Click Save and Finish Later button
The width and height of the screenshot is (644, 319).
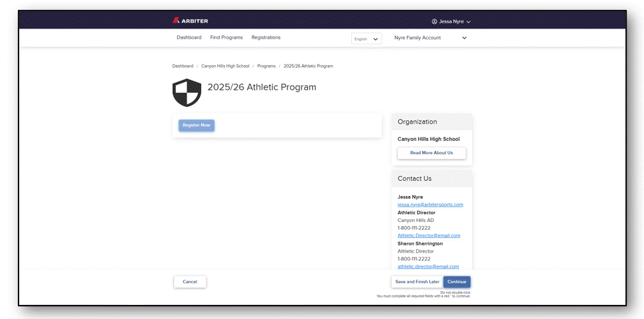coord(418,282)
